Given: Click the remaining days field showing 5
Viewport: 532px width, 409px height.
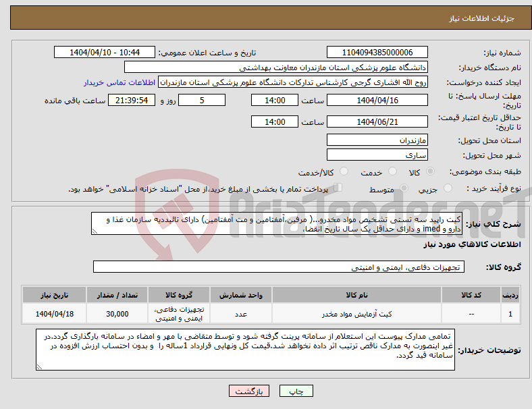Looking at the screenshot, I should tap(202, 100).
